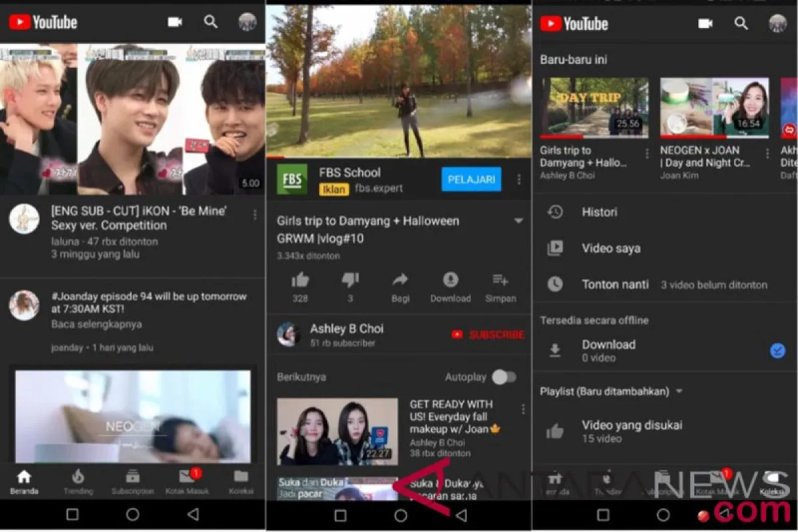Open the Kotak Masuk inbox tab

187,476
